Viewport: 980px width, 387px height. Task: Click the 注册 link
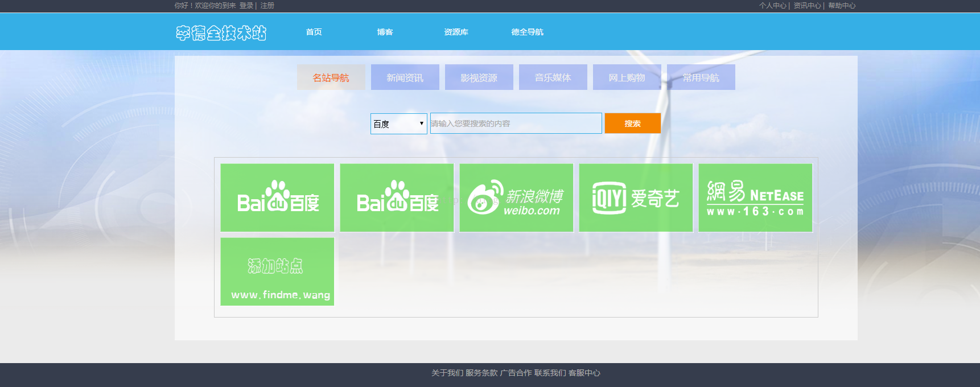coord(267,6)
